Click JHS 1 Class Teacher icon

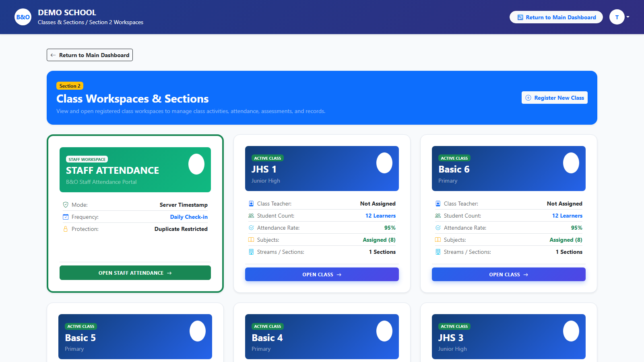click(x=251, y=204)
